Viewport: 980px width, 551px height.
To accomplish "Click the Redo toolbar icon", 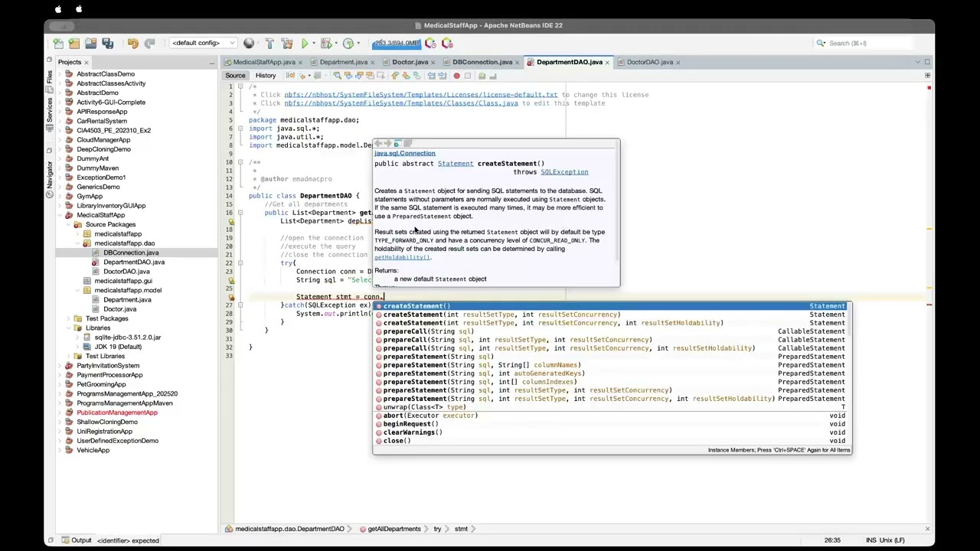I will 149,44.
